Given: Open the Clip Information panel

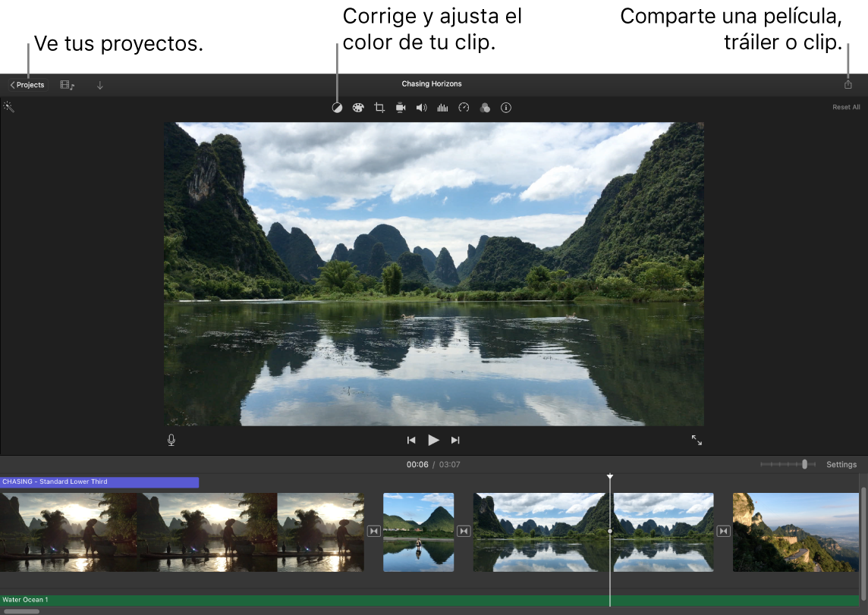Looking at the screenshot, I should coord(507,107).
